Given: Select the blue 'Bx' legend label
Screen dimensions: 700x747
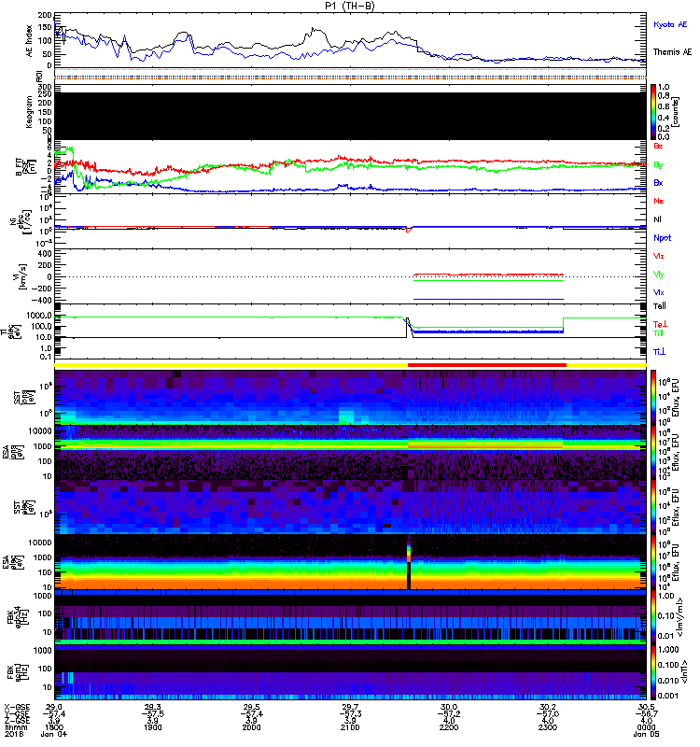Looking at the screenshot, I should [658, 183].
